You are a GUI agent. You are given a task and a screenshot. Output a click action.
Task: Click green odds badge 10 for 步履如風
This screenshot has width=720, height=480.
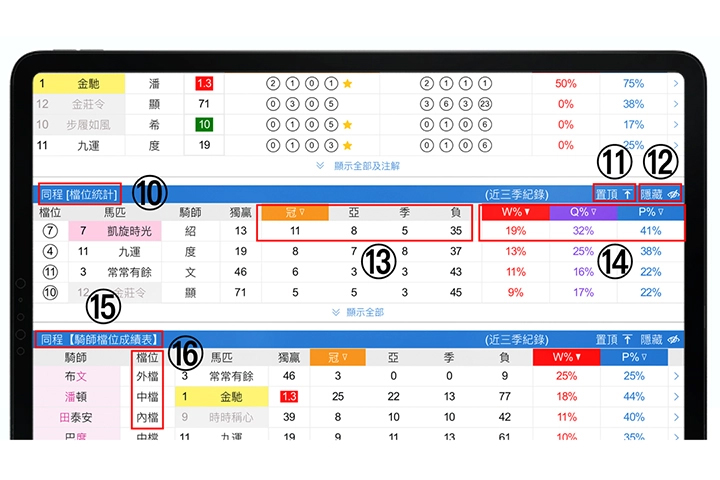(x=204, y=124)
